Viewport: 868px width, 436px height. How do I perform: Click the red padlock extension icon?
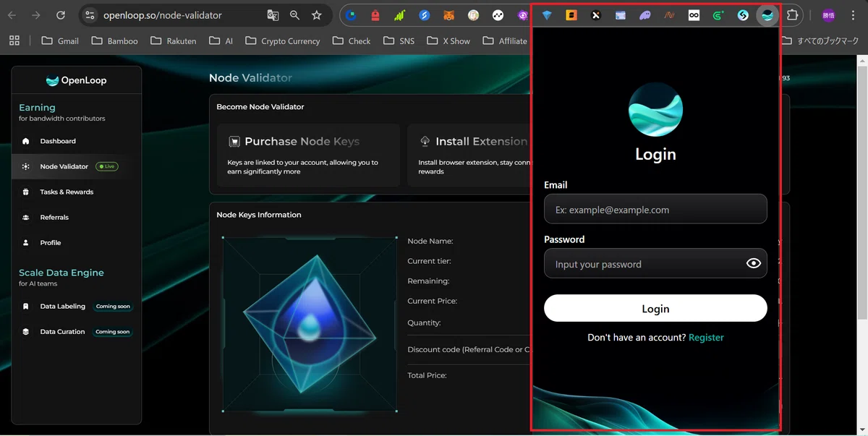(x=375, y=15)
